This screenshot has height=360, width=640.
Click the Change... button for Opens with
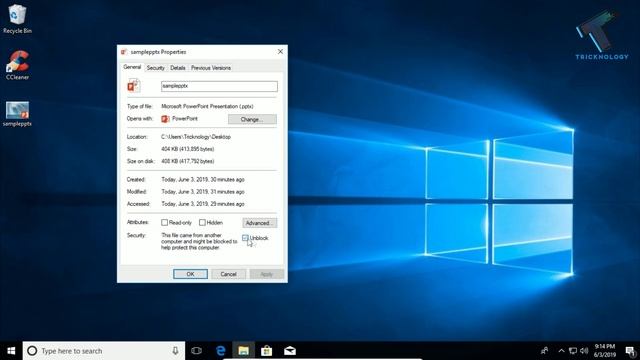pyautogui.click(x=252, y=119)
